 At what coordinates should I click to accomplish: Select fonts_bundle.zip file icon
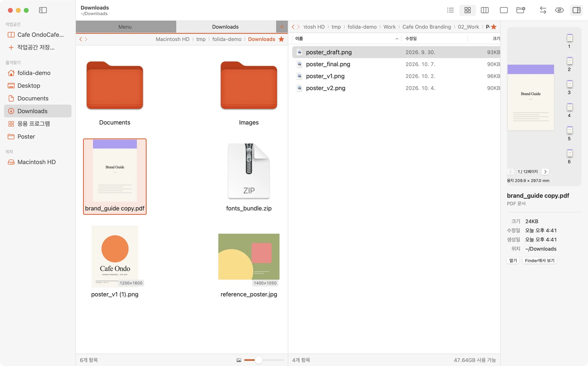249,171
